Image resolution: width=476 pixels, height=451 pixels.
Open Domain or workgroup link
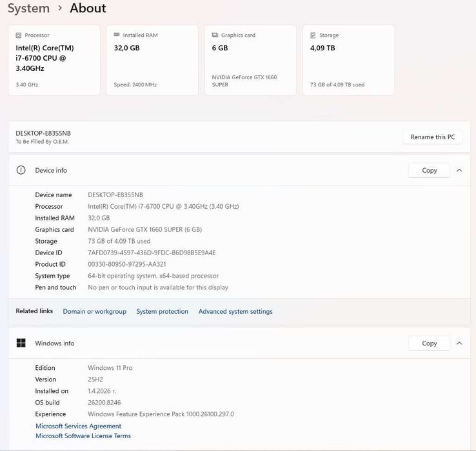tap(94, 311)
